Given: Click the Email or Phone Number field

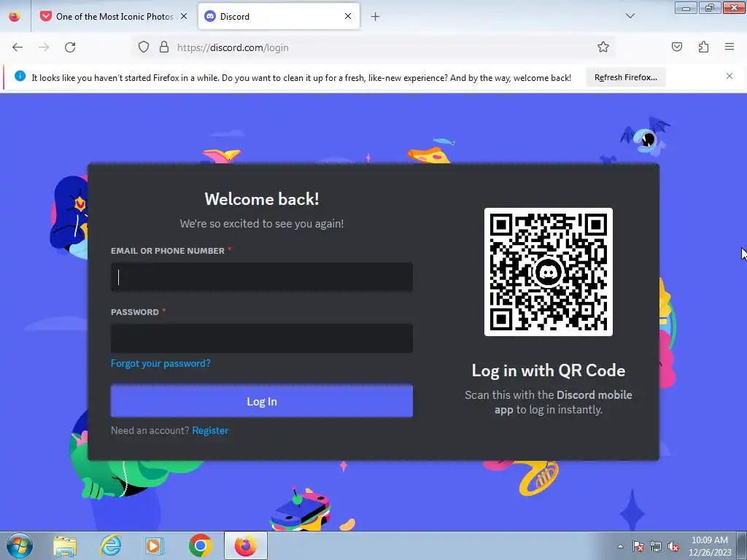Looking at the screenshot, I should (x=262, y=276).
